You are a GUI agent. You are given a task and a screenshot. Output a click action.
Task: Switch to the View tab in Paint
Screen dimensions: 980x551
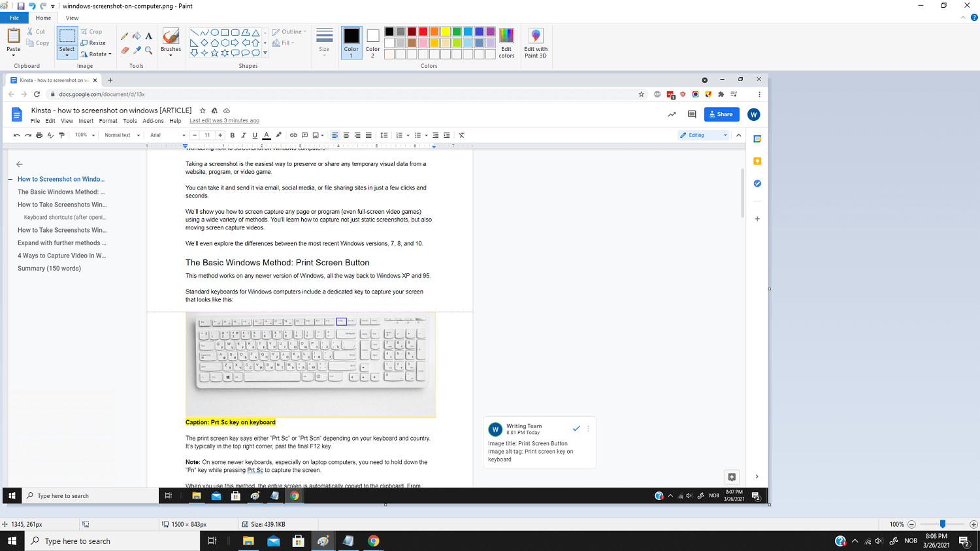(x=72, y=18)
